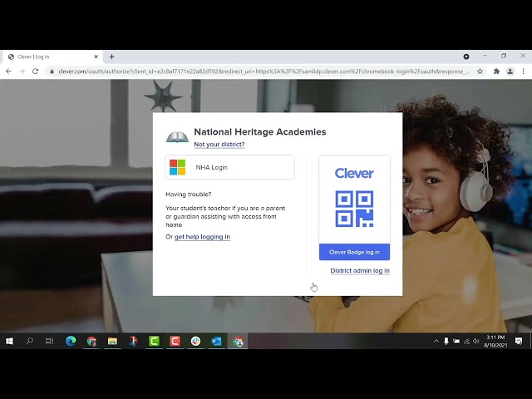Click the National Heritage Academies book logo
This screenshot has height=399, width=532.
177,137
